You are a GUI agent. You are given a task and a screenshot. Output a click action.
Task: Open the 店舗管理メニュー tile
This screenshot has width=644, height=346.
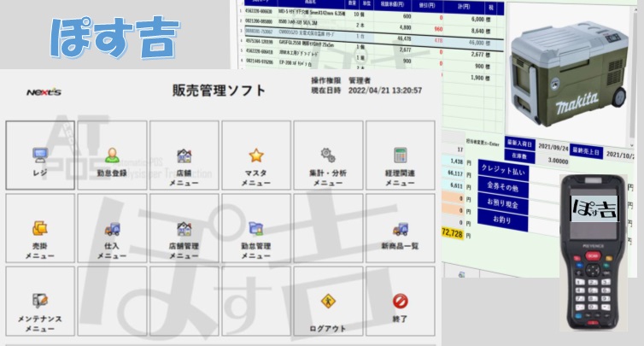(x=184, y=228)
